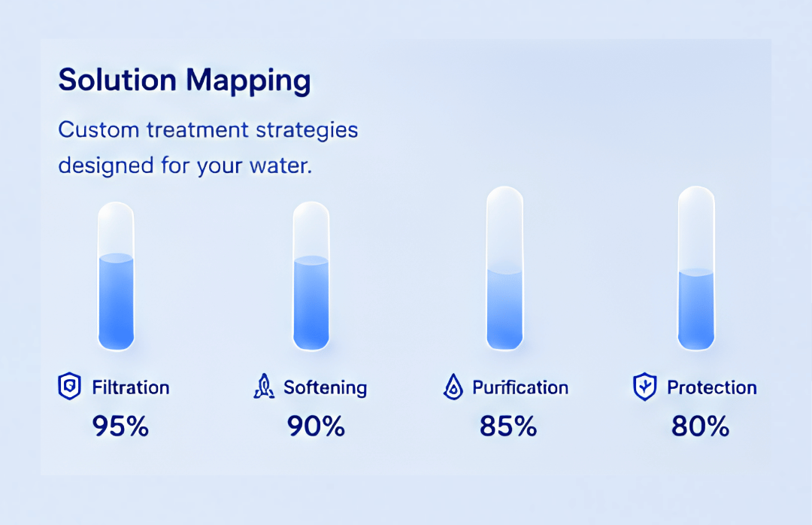Click the Filtration label
This screenshot has height=525, width=812.
click(x=131, y=387)
